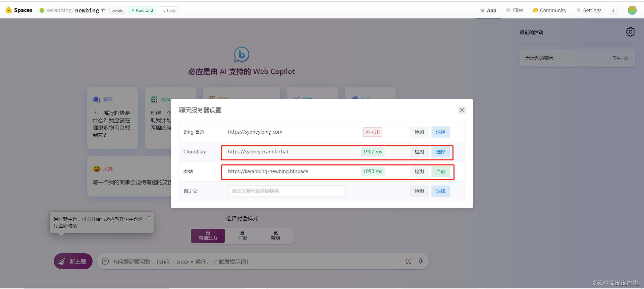644x289 pixels.
Task: Switch to the App tab
Action: pos(488,10)
